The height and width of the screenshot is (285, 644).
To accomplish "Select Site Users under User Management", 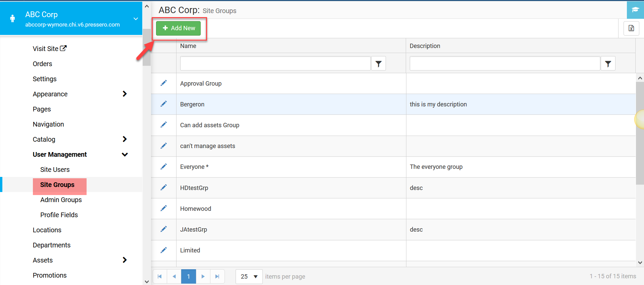I will pyautogui.click(x=55, y=170).
